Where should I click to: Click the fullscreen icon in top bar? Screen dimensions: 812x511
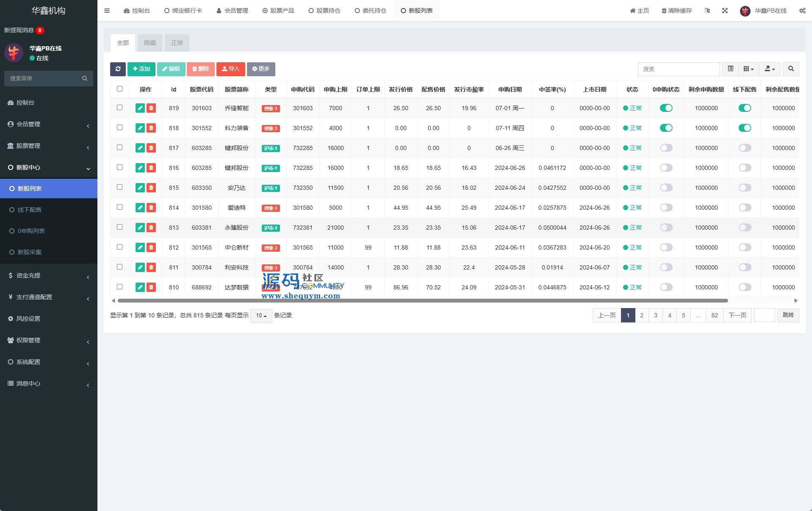(x=725, y=11)
